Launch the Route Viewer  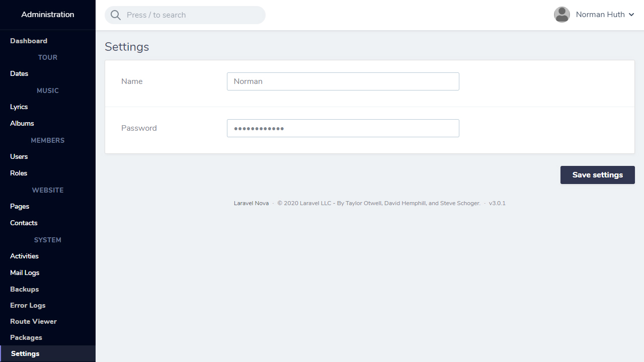click(x=33, y=321)
